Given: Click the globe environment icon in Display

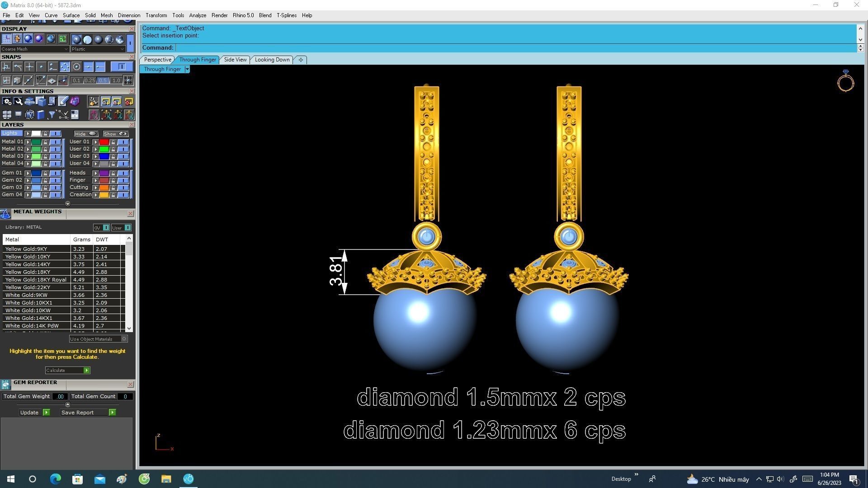Looking at the screenshot, I should coord(51,39).
